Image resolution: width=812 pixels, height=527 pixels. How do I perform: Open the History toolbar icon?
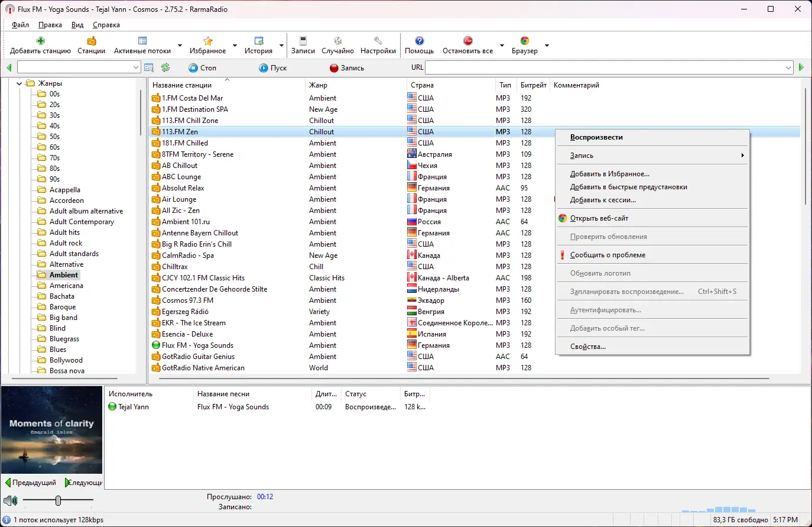coord(259,41)
